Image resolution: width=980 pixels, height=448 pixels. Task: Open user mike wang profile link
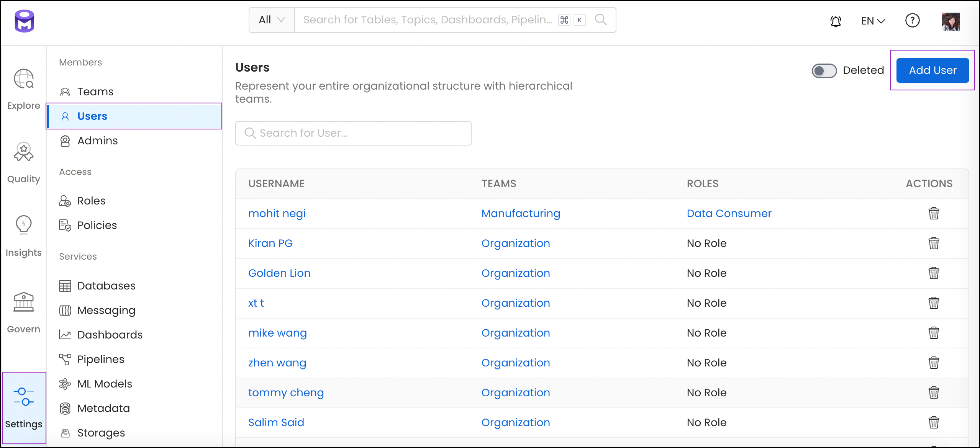pyautogui.click(x=277, y=333)
